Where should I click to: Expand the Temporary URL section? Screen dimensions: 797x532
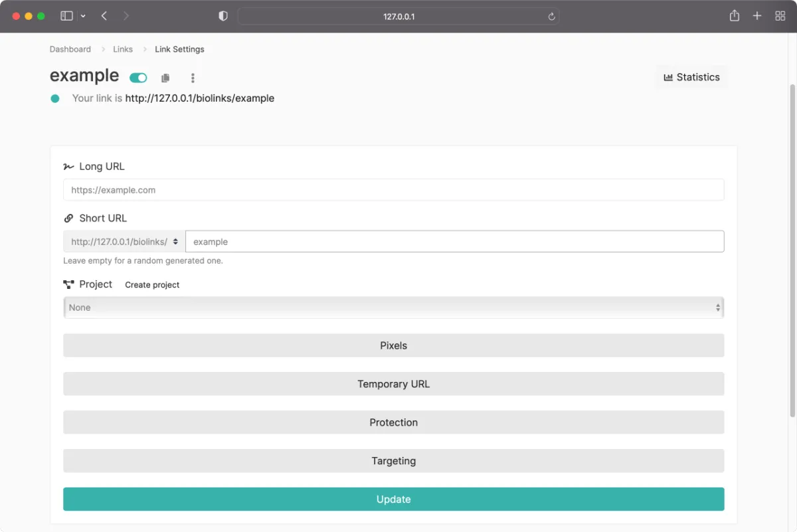tap(393, 384)
